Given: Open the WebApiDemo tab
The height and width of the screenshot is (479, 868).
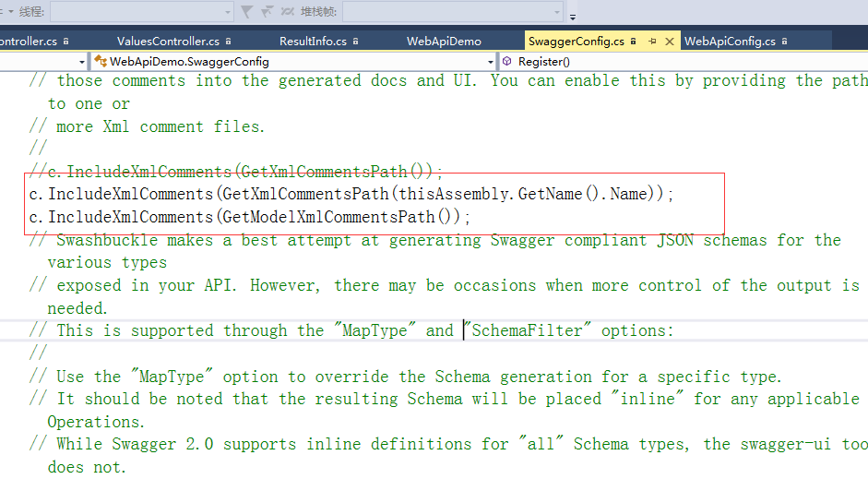Looking at the screenshot, I should point(444,42).
